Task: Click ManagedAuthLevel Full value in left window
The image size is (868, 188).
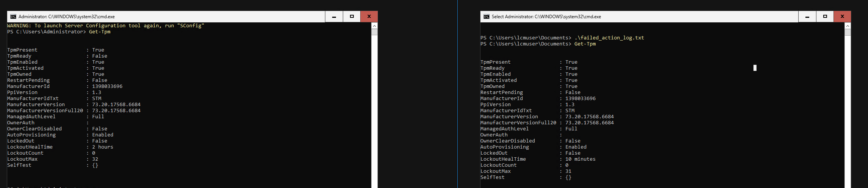Action: (98, 117)
